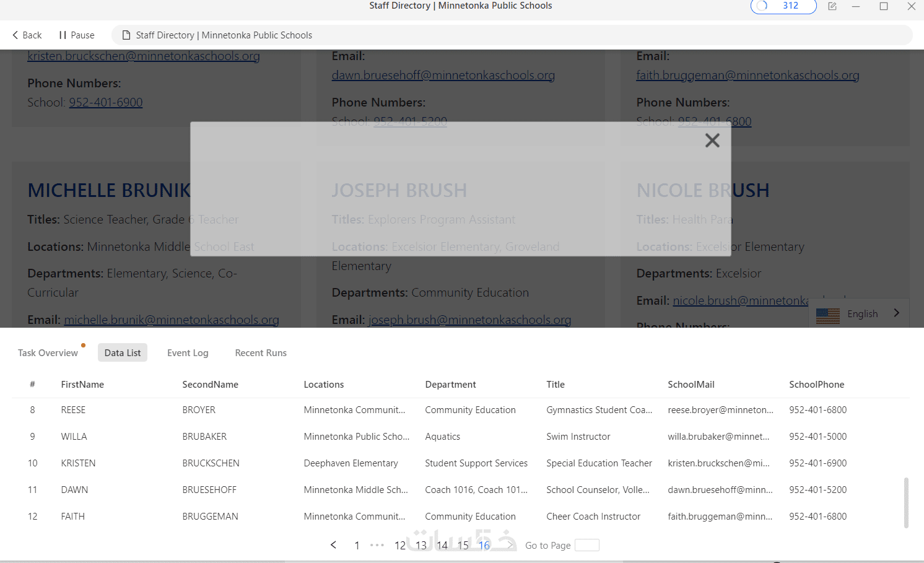The image size is (924, 563).
Task: Open dawn.bruesehoff@minnetonkaschools.org email link
Action: click(443, 75)
